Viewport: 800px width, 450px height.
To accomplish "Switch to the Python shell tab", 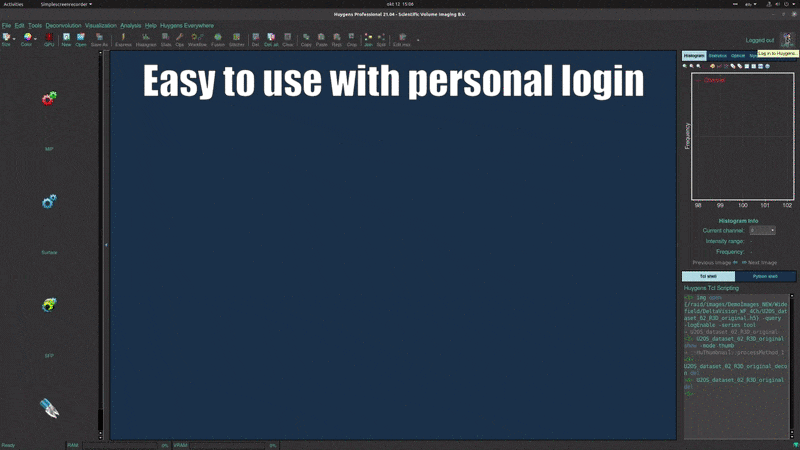I will click(765, 276).
